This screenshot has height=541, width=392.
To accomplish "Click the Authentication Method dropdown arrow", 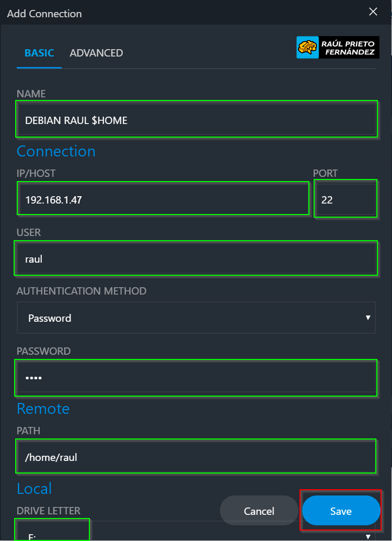I will (x=368, y=318).
